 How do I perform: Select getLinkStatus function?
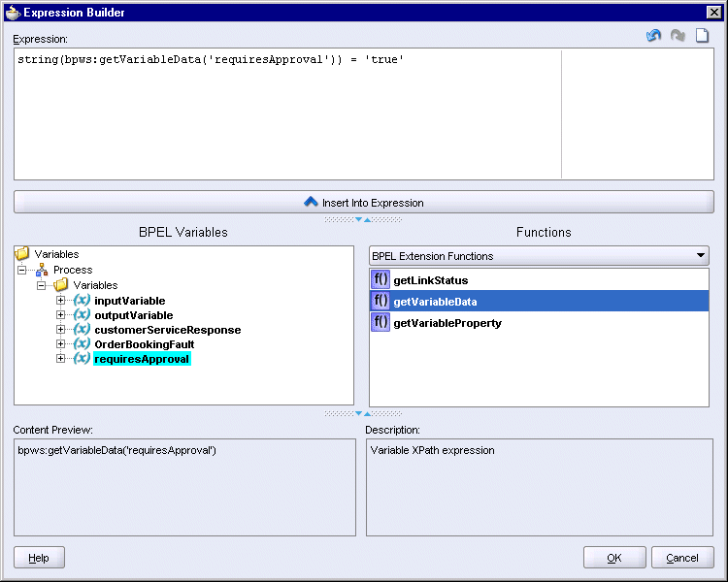(539, 280)
